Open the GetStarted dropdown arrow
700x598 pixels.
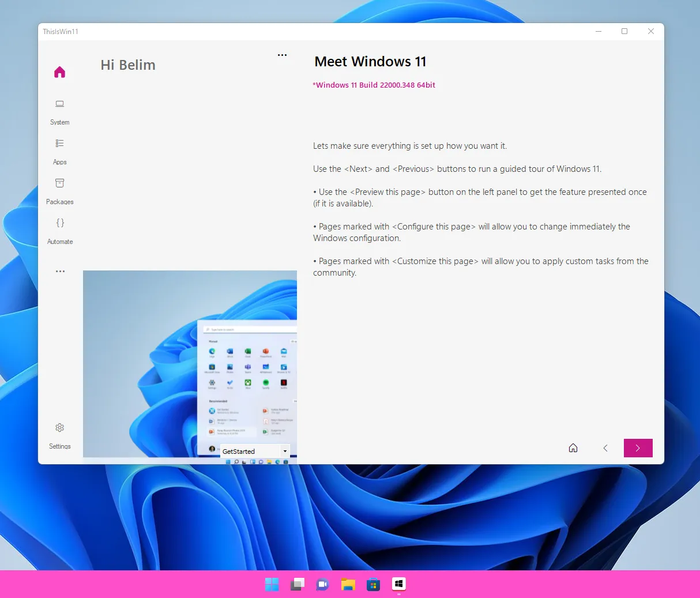click(285, 451)
